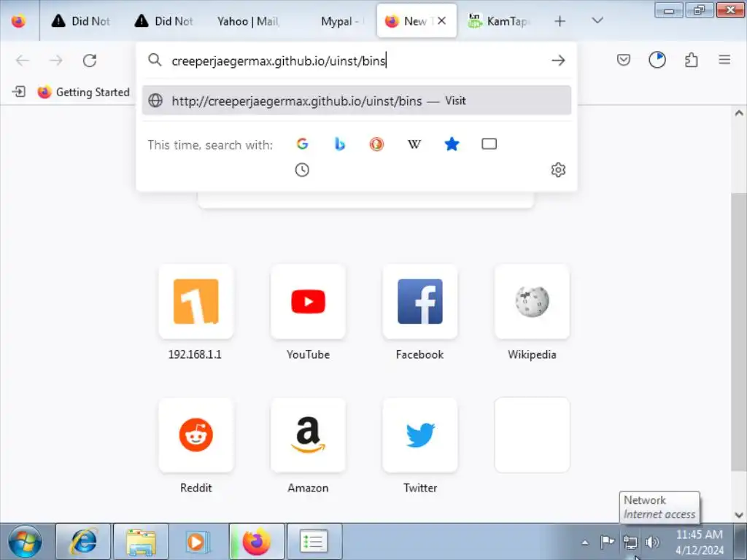Click the Go arrow in address bar
Screen dimensions: 747x560
[x=558, y=60]
